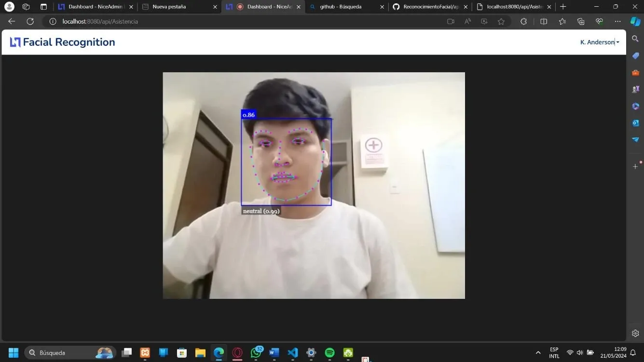This screenshot has height=362, width=644.
Task: Open Outlook from the Edge sidebar
Action: (x=635, y=123)
